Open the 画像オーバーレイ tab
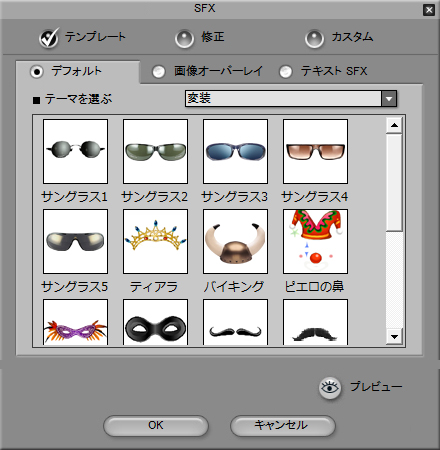The width and height of the screenshot is (440, 450). [159, 71]
